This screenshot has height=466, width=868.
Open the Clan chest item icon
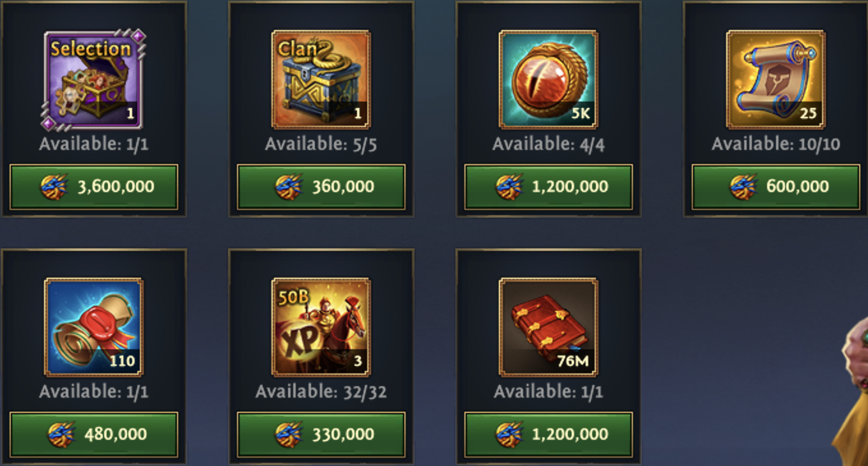321,80
